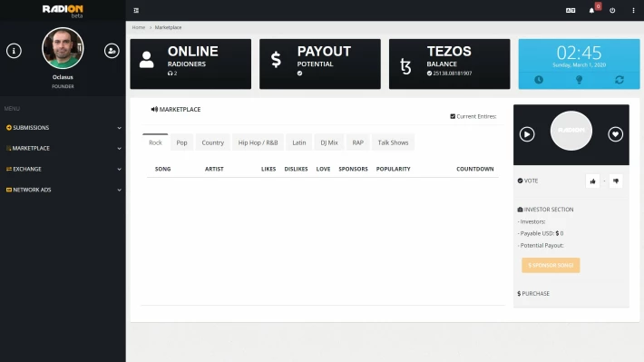The height and width of the screenshot is (362, 644).
Task: Click the dollar sign Payout icon
Action: point(276,60)
